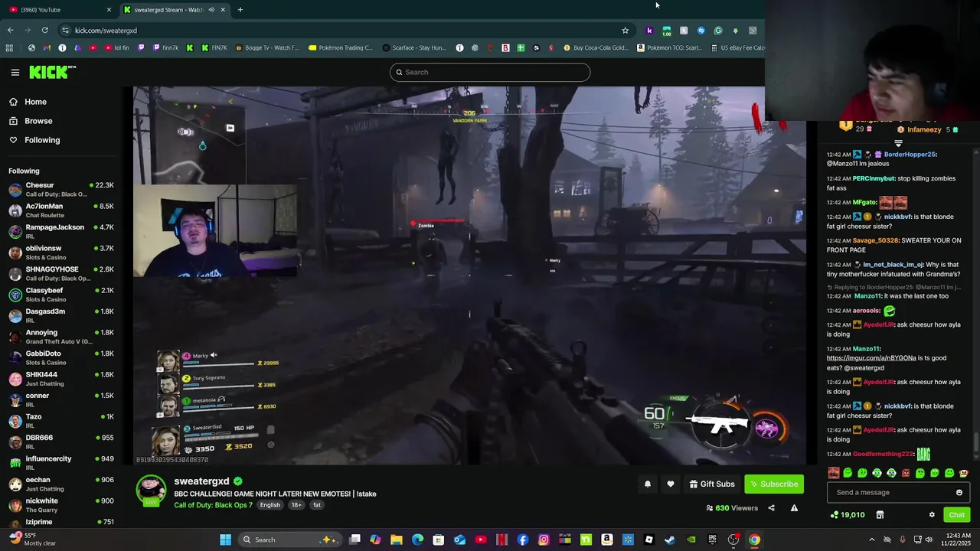Open nickwhite channel in sidebar
The image size is (980, 551).
[61, 505]
